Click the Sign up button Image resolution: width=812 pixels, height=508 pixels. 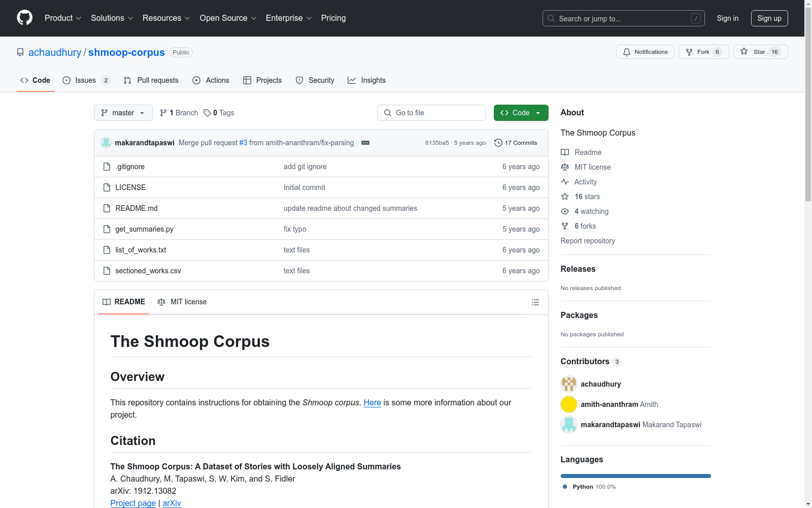point(769,18)
